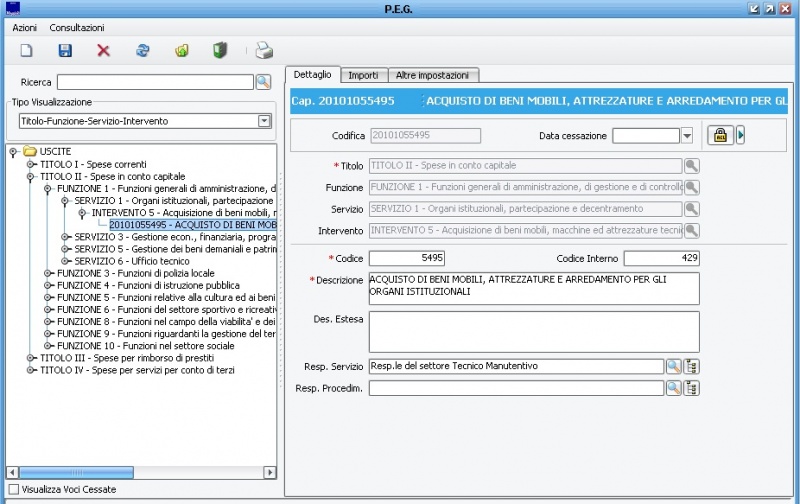Click the Codice Interno field showing 429
Screen dimensions: 800x504
pos(661,258)
